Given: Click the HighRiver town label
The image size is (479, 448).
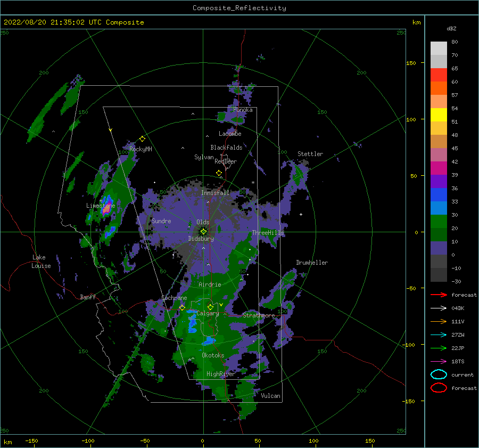Looking at the screenshot, I should [x=220, y=374].
